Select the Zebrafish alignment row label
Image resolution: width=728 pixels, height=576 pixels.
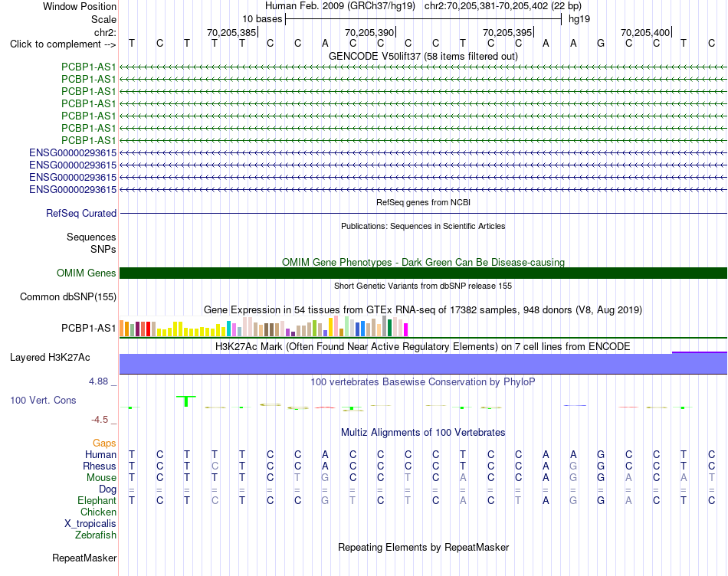click(x=96, y=535)
